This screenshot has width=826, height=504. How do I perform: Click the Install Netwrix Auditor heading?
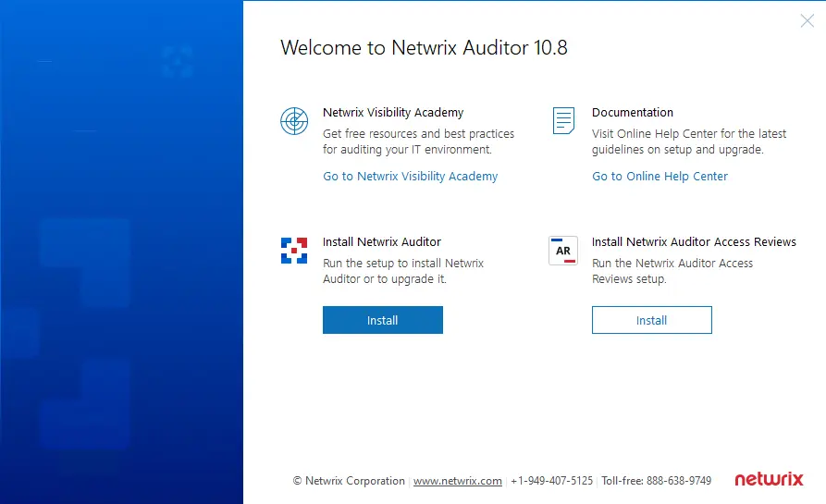(x=382, y=242)
